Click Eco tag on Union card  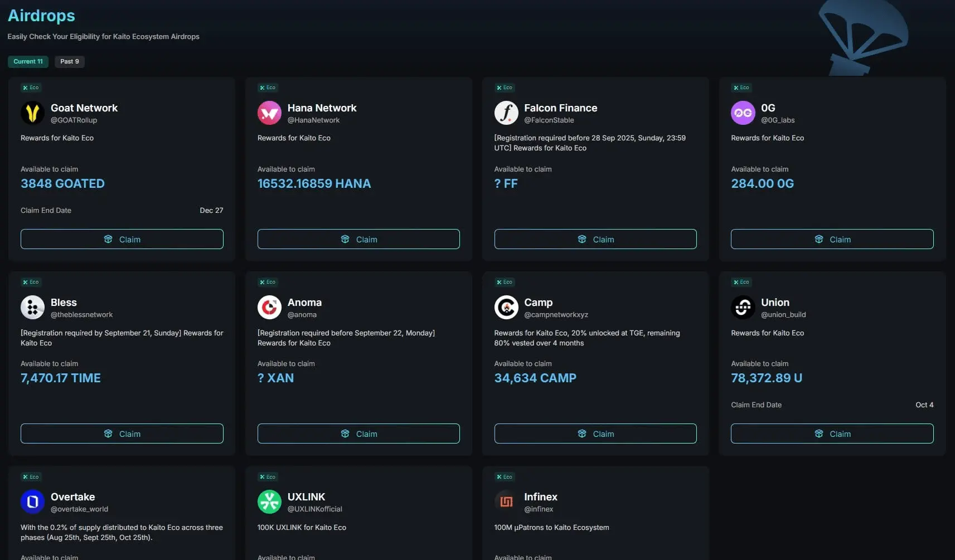point(741,282)
